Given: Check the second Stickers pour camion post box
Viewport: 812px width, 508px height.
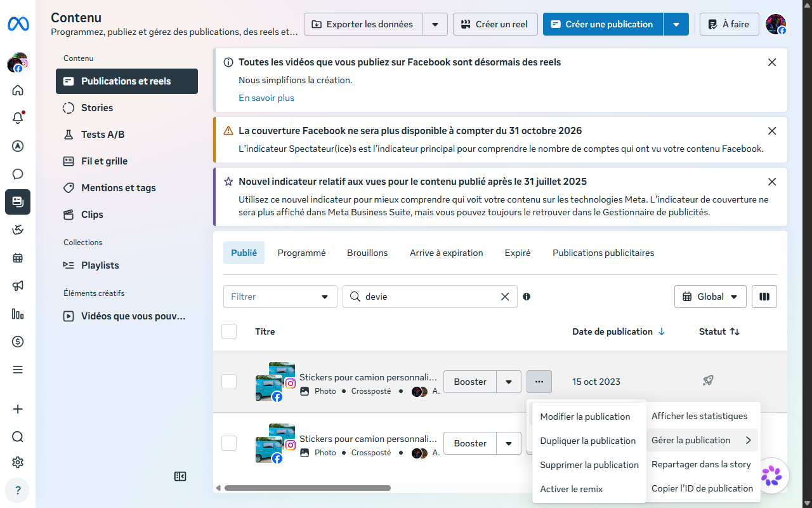Looking at the screenshot, I should tap(229, 443).
